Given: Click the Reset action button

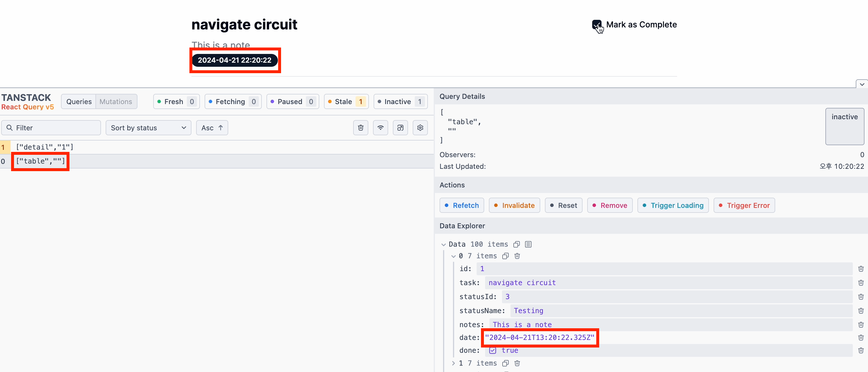Looking at the screenshot, I should point(563,205).
